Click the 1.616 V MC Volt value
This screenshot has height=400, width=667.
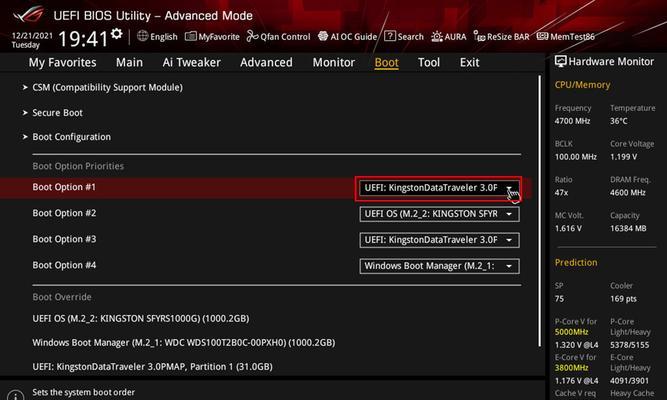[x=568, y=229]
